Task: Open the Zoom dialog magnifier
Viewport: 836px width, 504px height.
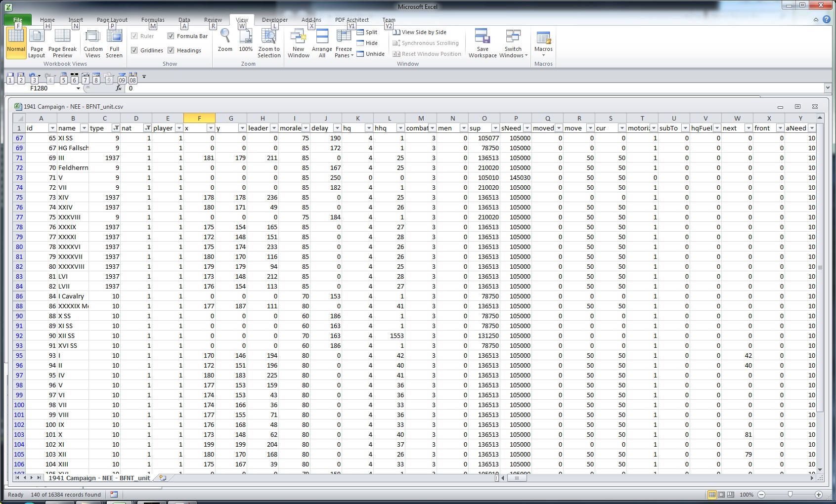Action: (225, 41)
